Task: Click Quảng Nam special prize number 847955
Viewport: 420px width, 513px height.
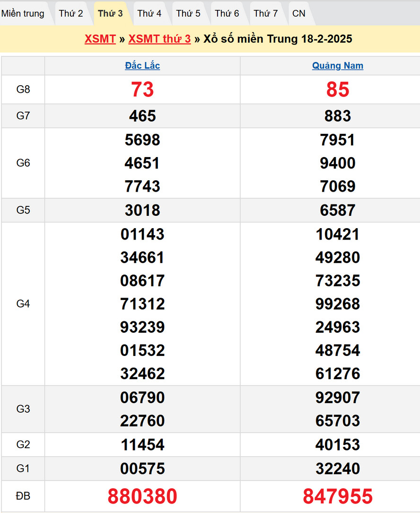Action: (338, 496)
